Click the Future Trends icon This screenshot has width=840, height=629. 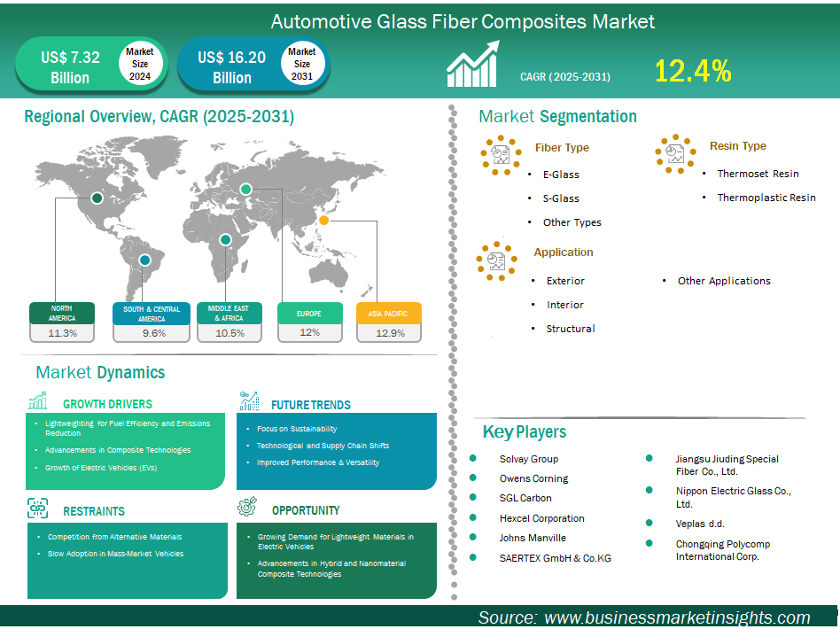(x=249, y=401)
